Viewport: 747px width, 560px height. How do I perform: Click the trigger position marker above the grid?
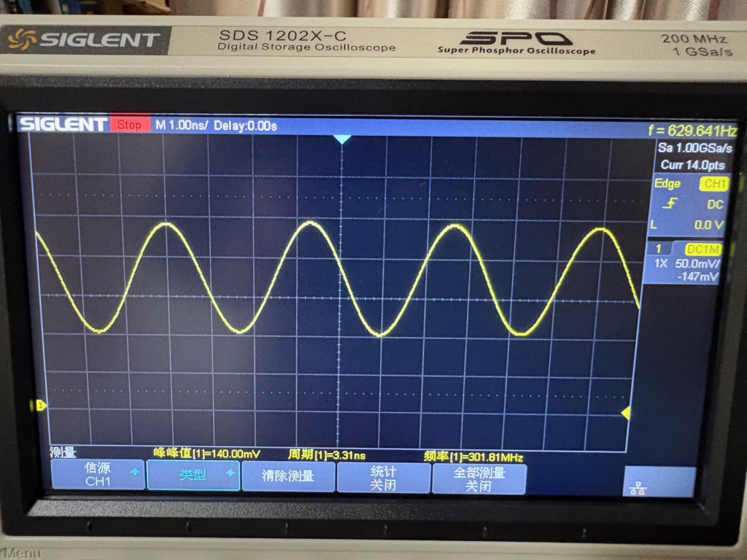[x=341, y=139]
